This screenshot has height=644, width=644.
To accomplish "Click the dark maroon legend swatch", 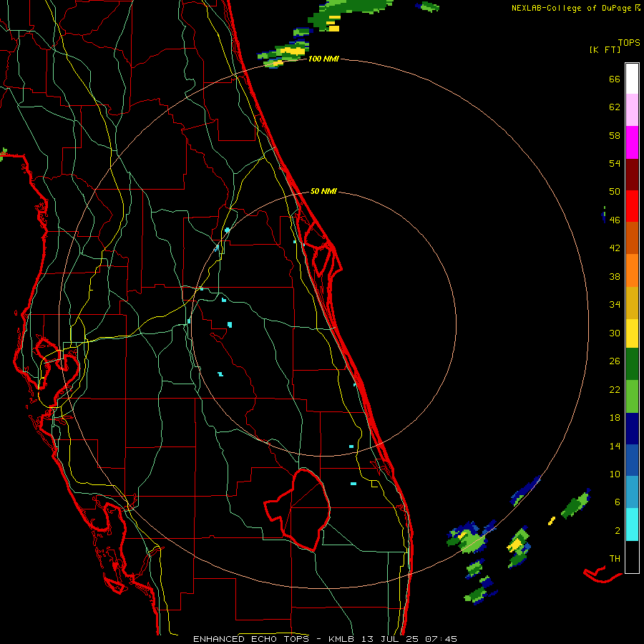I will [x=632, y=174].
